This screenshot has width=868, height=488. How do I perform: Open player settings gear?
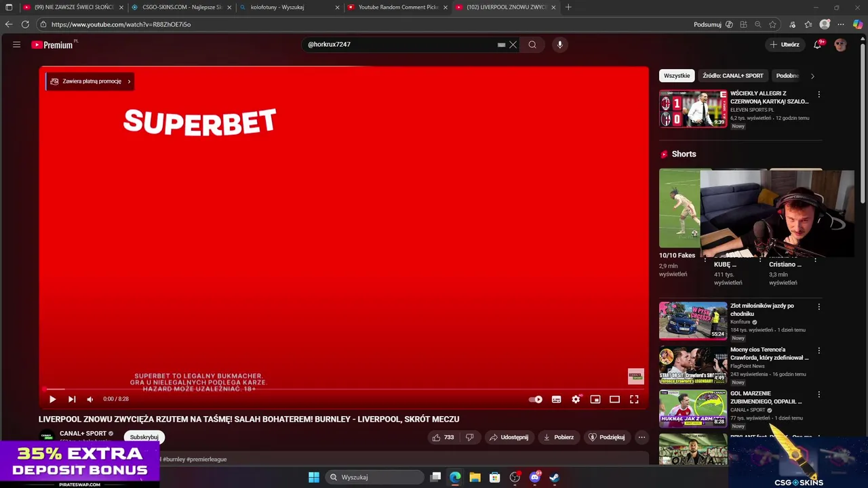tap(576, 399)
